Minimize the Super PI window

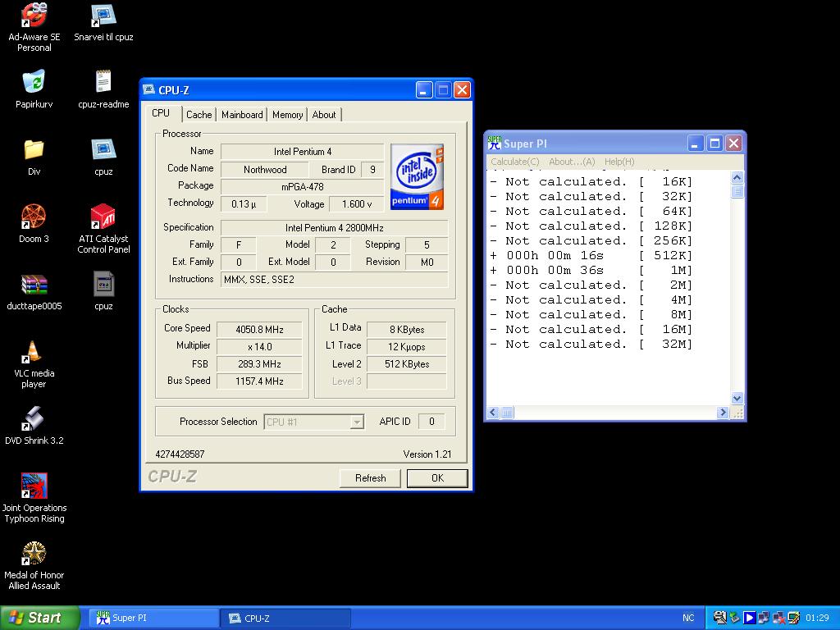(x=696, y=144)
